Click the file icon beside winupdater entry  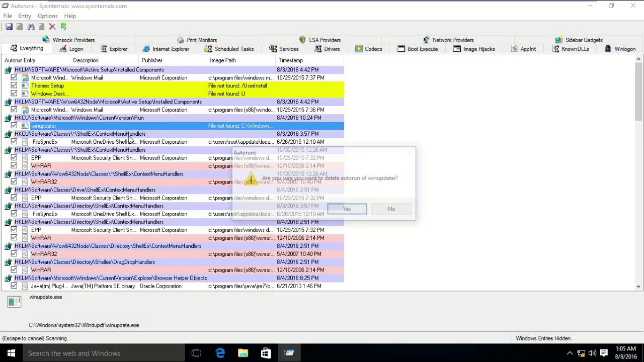pos(25,126)
